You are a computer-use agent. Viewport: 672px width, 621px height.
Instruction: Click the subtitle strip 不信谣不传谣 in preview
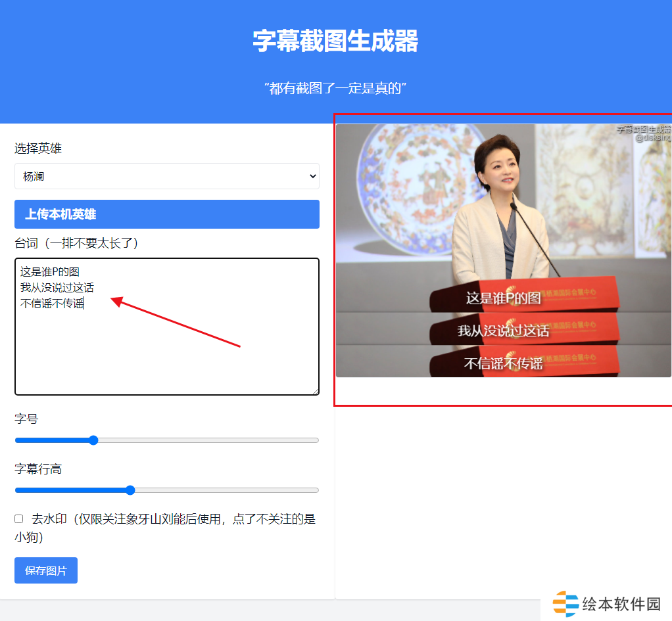coord(504,363)
